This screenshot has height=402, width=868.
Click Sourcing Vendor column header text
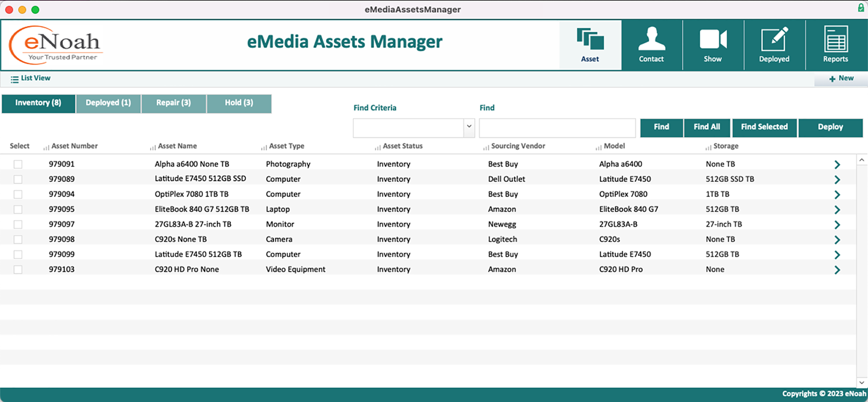[518, 146]
